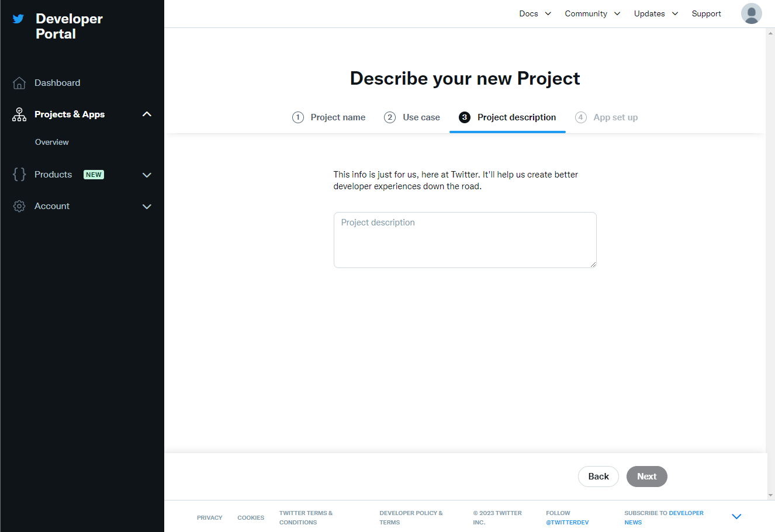
Task: Click the Dashboard home icon
Action: click(19, 83)
